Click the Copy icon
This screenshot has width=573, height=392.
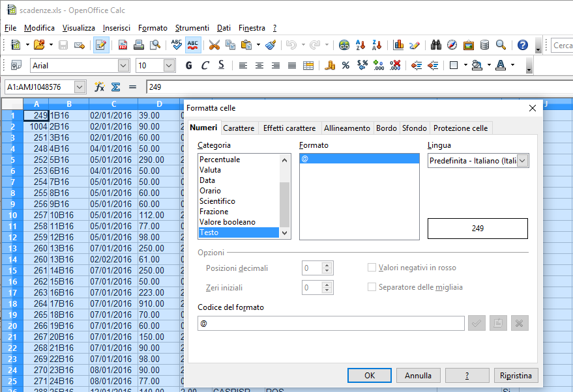point(230,45)
